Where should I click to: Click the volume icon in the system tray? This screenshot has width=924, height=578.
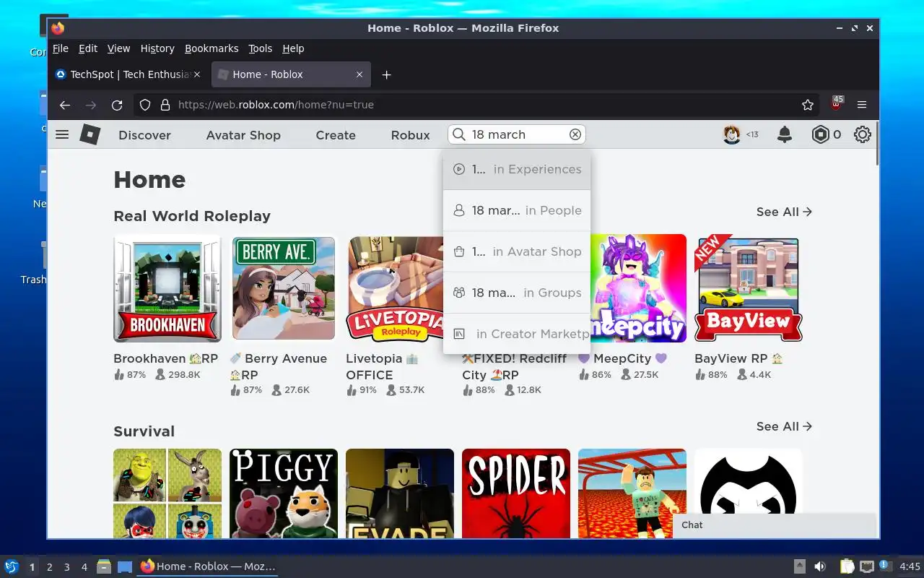[820, 566]
